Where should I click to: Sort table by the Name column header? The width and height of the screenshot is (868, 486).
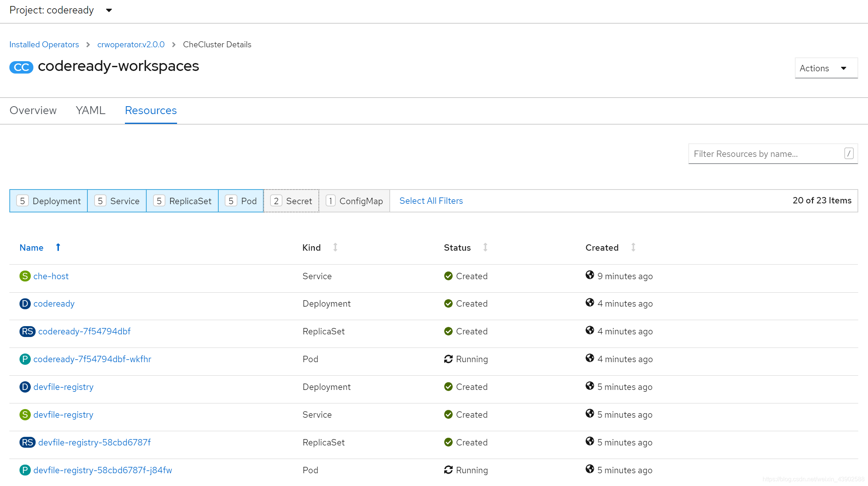[32, 248]
